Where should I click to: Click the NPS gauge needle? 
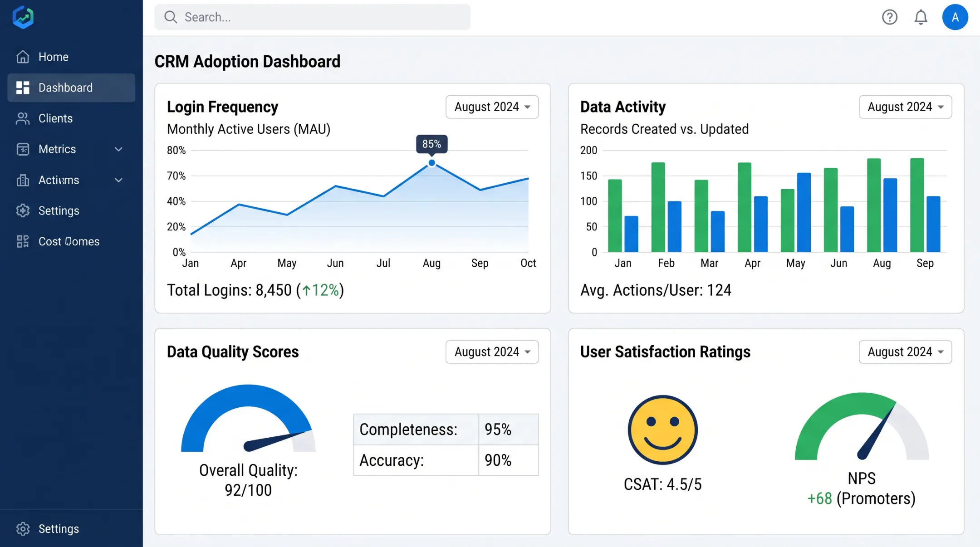tap(876, 432)
